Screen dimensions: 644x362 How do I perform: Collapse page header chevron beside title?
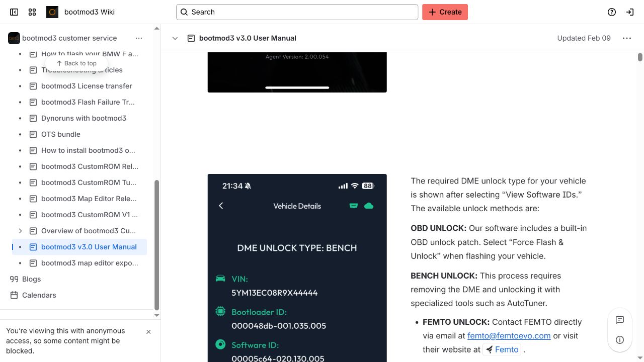point(175,38)
